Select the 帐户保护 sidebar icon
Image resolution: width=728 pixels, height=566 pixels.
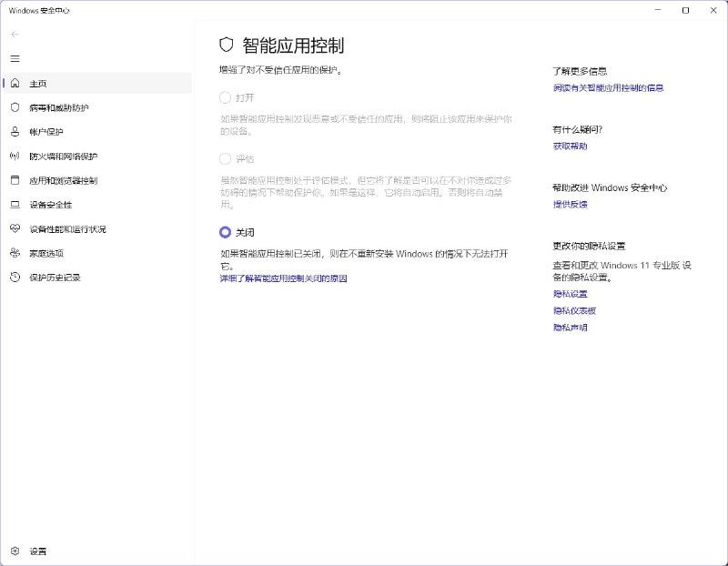click(x=15, y=131)
